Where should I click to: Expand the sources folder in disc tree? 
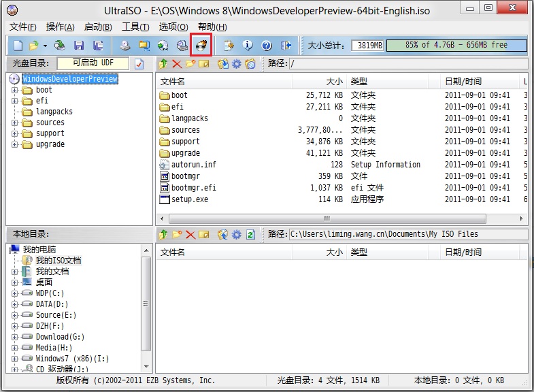click(x=15, y=123)
